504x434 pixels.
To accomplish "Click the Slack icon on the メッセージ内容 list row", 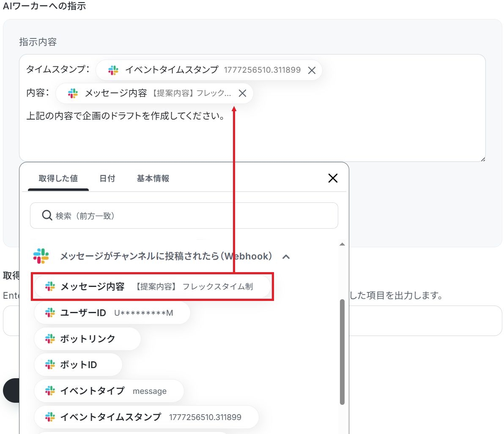I will click(50, 286).
